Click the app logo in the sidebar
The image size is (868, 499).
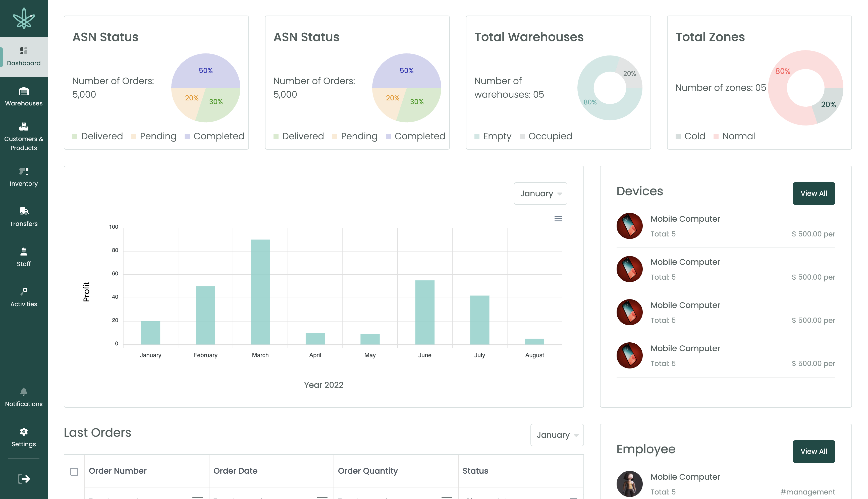pyautogui.click(x=24, y=18)
